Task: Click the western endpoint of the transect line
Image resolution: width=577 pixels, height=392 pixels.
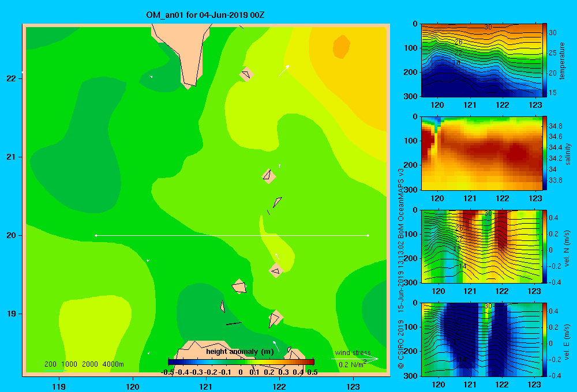Action: click(96, 235)
